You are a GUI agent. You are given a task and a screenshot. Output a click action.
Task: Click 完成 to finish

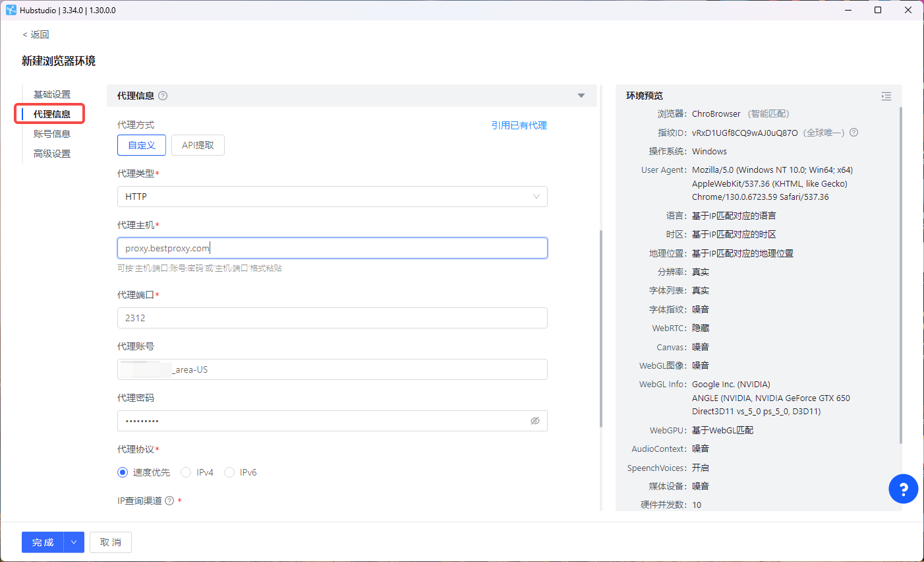coord(43,542)
